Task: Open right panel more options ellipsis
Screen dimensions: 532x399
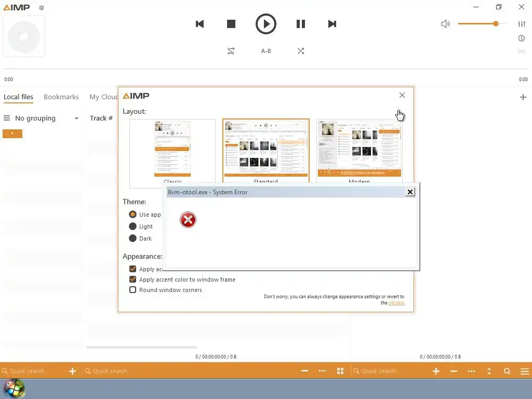Action: pos(471,371)
